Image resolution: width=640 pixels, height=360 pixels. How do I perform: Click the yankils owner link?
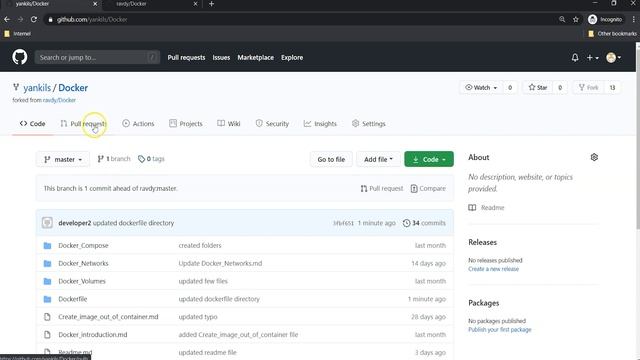(x=37, y=88)
